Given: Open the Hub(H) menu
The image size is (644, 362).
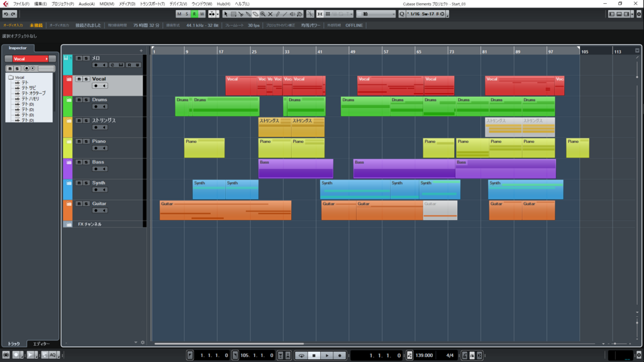Looking at the screenshot, I should click(x=223, y=4).
